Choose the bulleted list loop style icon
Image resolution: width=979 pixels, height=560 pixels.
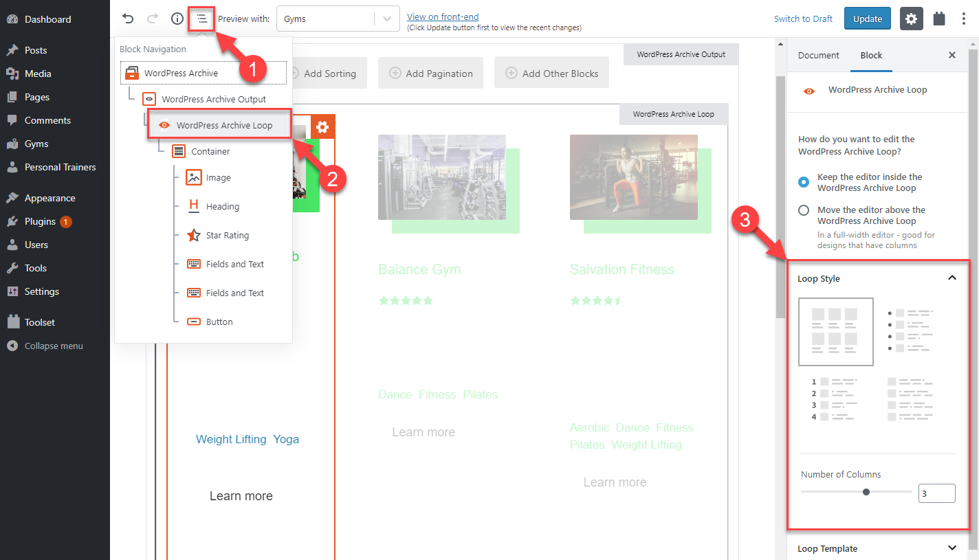click(x=910, y=331)
